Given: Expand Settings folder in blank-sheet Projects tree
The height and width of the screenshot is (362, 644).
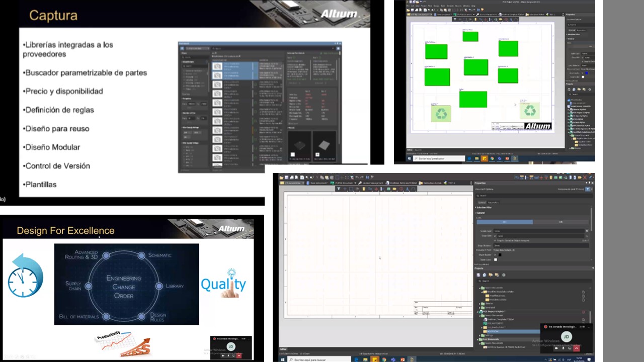Looking at the screenshot, I should pos(479,335).
